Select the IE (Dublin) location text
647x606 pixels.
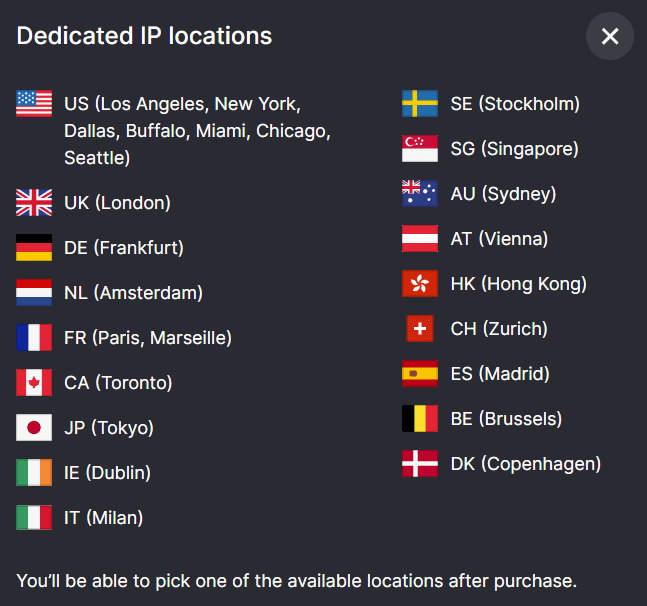point(107,473)
